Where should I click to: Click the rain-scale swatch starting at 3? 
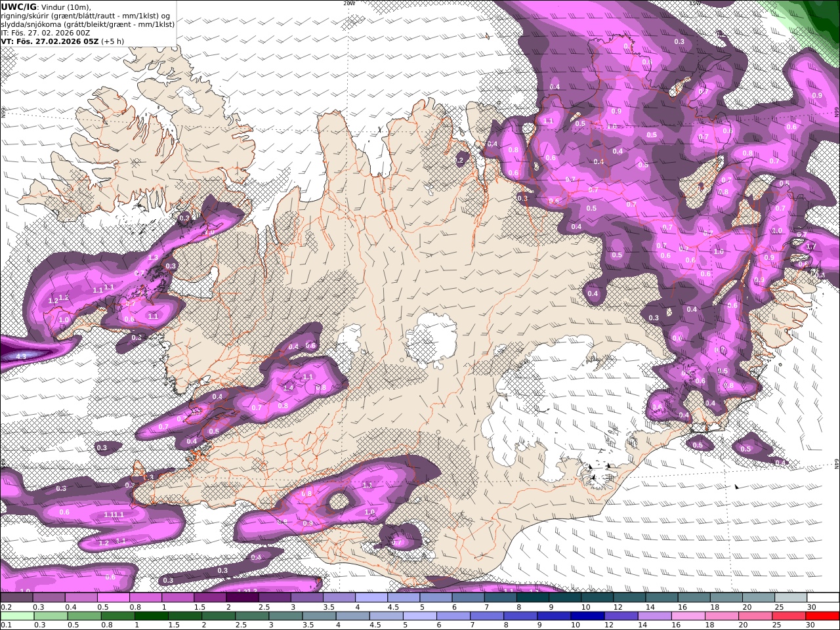pos(285,616)
